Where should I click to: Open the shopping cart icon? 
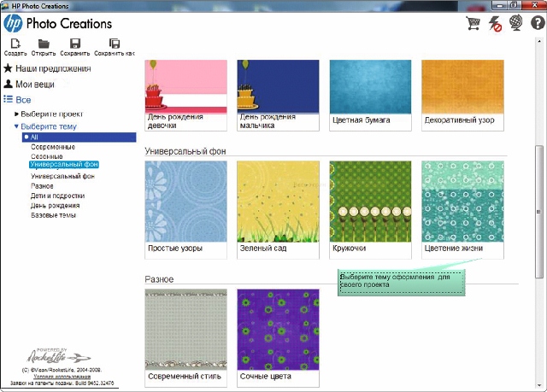[473, 23]
